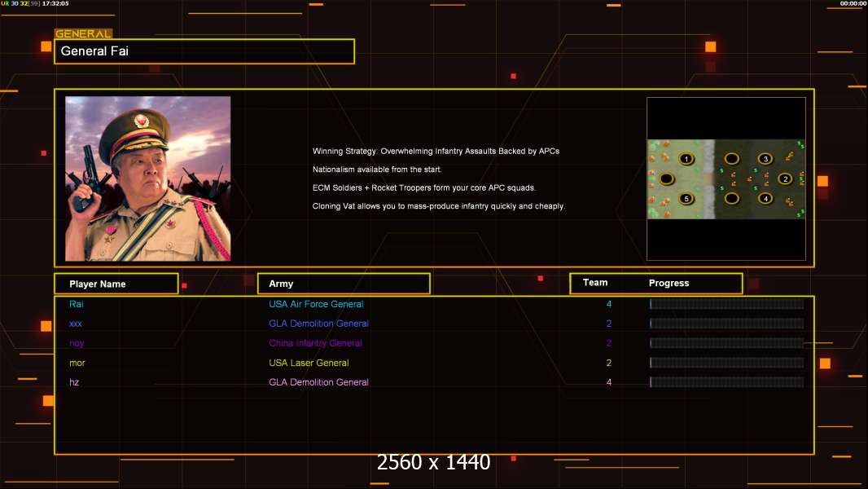Screen dimensions: 868x489
Task: Click the Cloning Vat tip line
Action: pos(438,206)
